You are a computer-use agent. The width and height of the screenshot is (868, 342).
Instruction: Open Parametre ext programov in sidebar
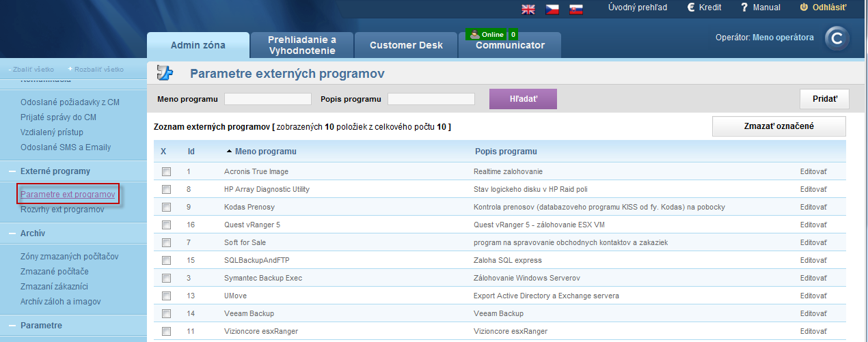click(x=68, y=195)
